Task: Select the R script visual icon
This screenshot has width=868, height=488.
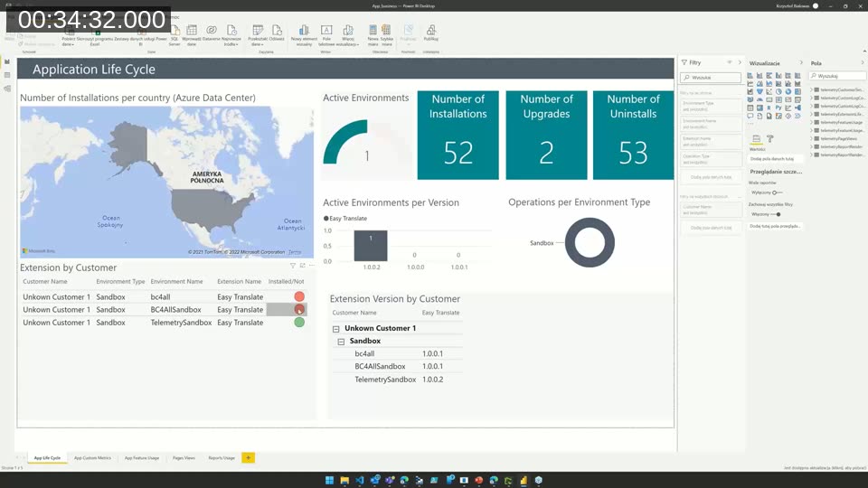Action: pyautogui.click(x=769, y=108)
